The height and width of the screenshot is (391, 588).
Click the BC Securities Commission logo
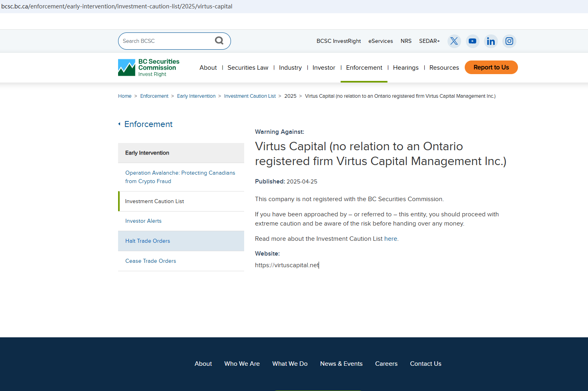(x=149, y=68)
